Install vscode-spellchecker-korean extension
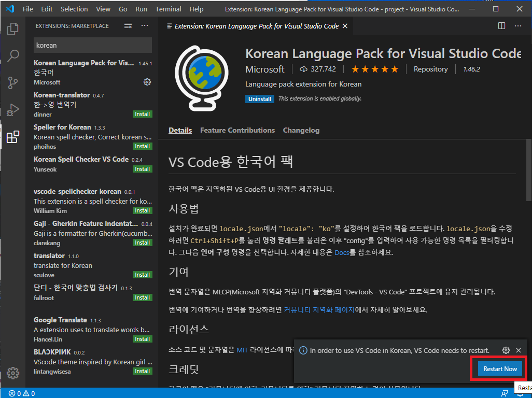 tap(142, 210)
